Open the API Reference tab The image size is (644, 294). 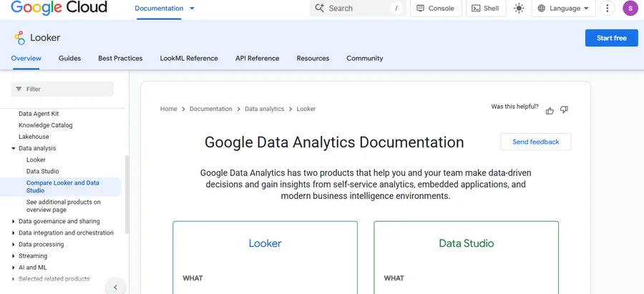(x=258, y=59)
